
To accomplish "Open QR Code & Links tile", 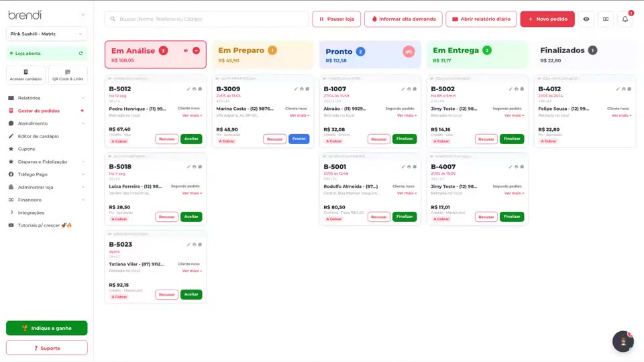I will coord(68,75).
